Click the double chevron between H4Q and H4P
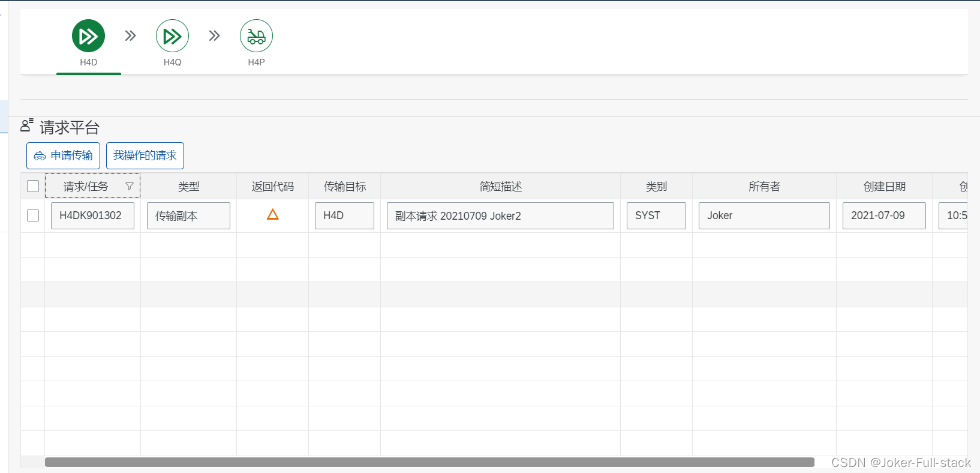 [214, 36]
